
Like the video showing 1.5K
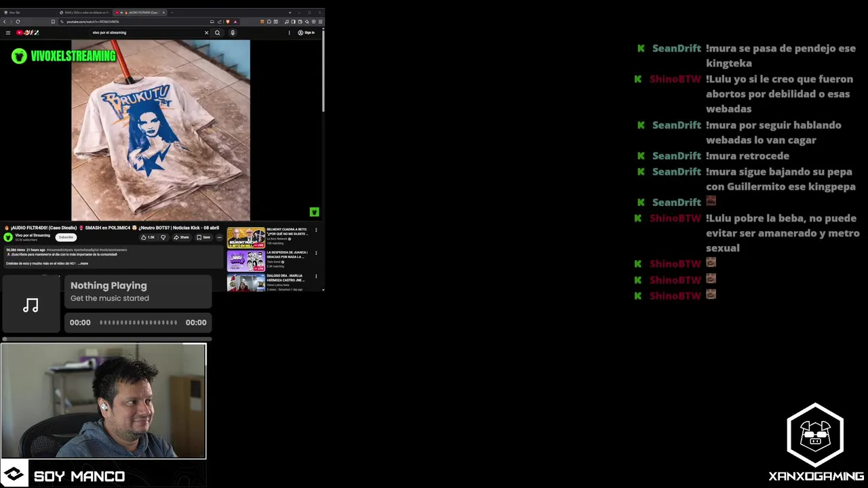coord(148,237)
